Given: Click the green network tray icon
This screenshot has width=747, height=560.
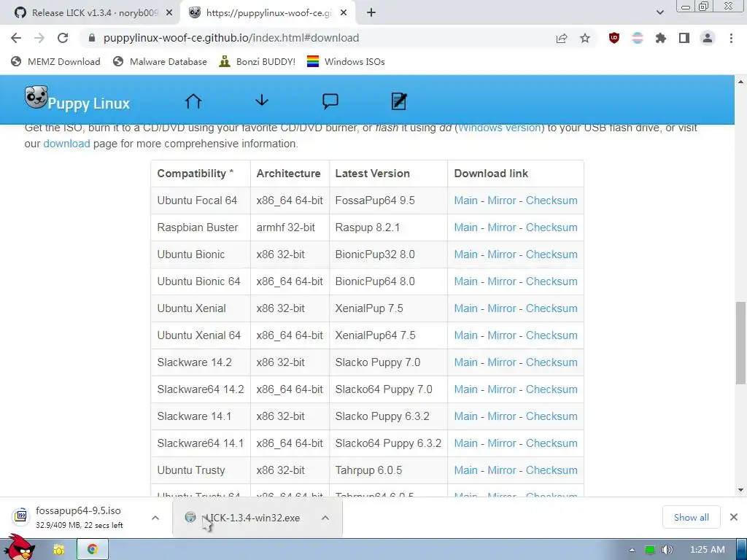Looking at the screenshot, I should tap(649, 550).
